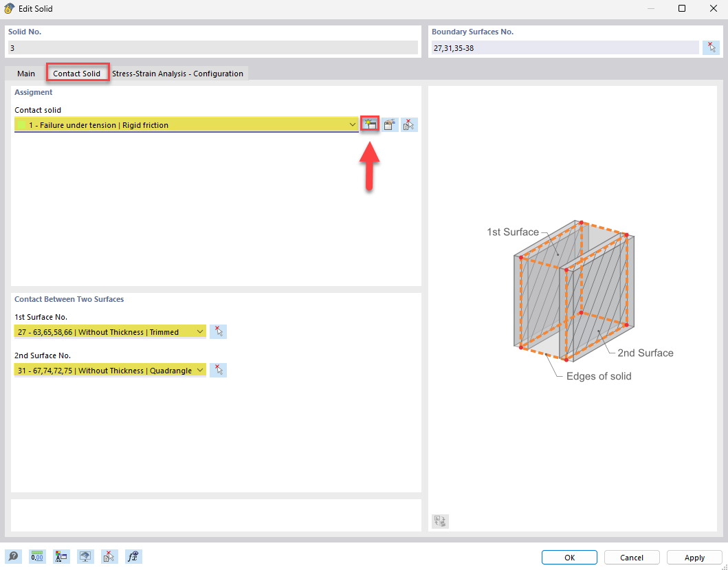The width and height of the screenshot is (728, 570).
Task: Graphically select the 1st surface
Action: pyautogui.click(x=218, y=331)
